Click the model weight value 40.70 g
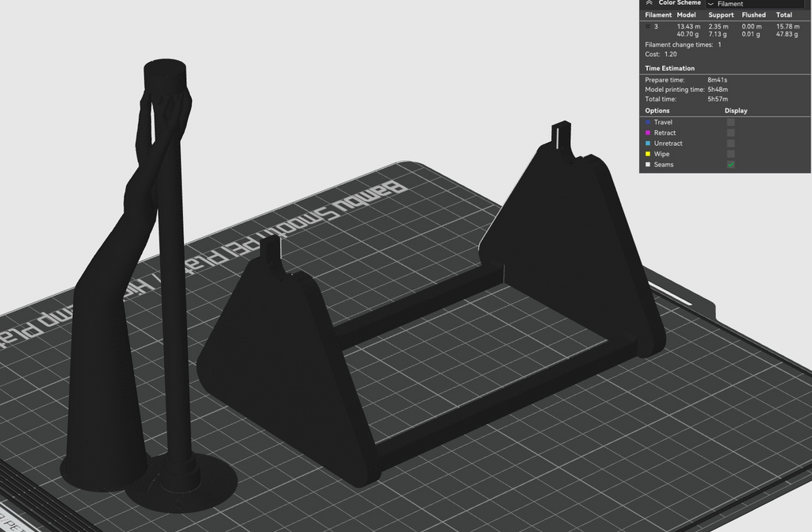812x532 pixels. pos(688,34)
